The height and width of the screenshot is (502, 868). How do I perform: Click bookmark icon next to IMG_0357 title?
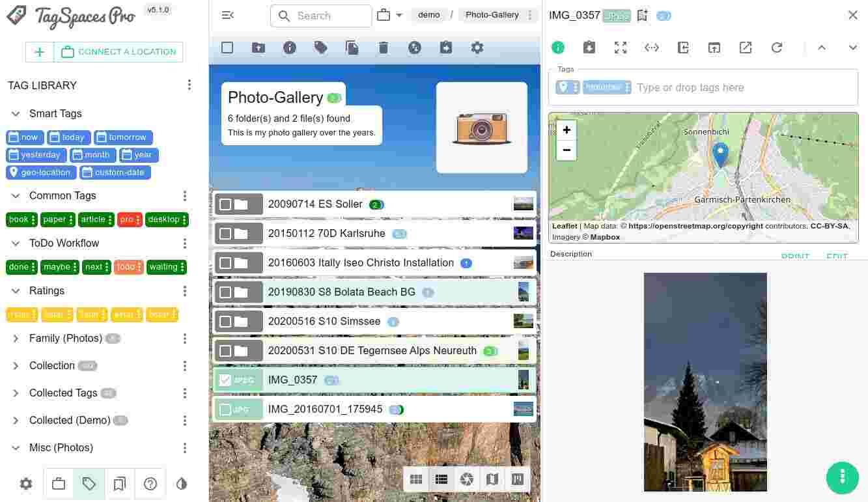(x=643, y=16)
